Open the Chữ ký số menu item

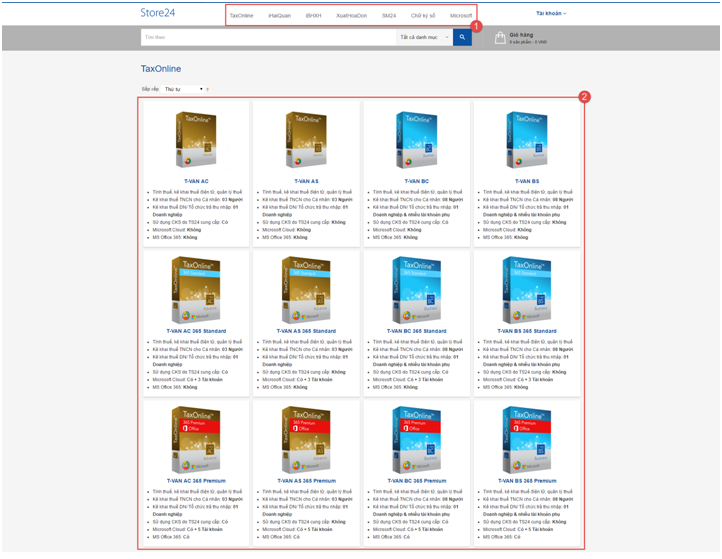[423, 16]
